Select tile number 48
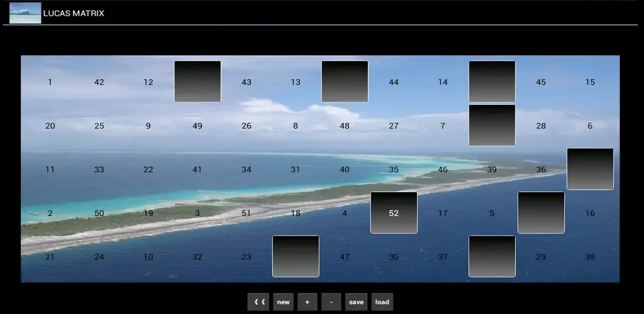The image size is (644, 314). click(x=345, y=126)
